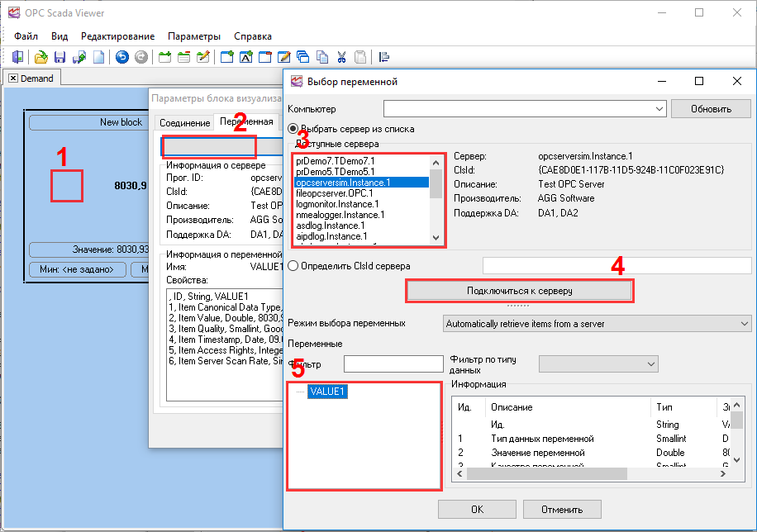
Task: Open the Файл menu
Action: tap(26, 36)
